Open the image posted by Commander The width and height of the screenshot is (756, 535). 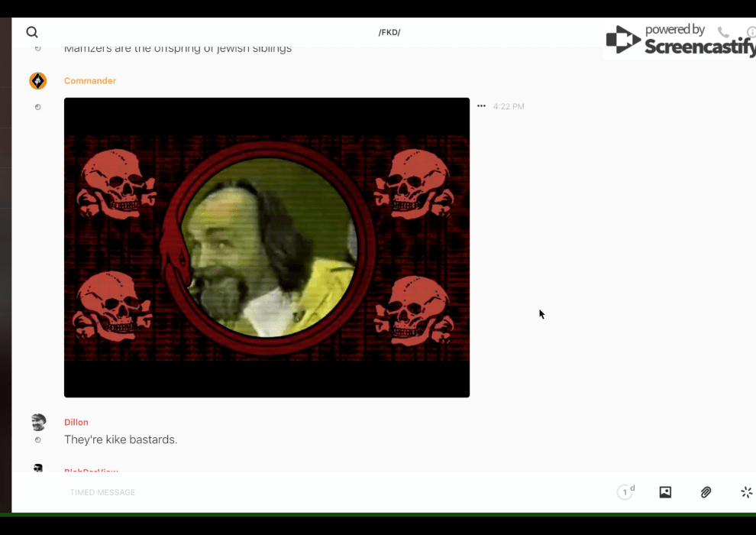coord(267,247)
